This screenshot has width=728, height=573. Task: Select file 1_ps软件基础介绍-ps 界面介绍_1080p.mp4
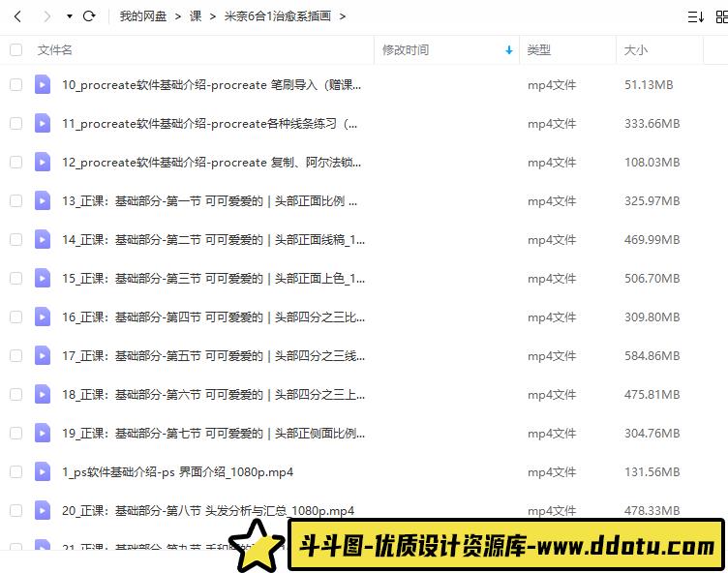(x=178, y=472)
